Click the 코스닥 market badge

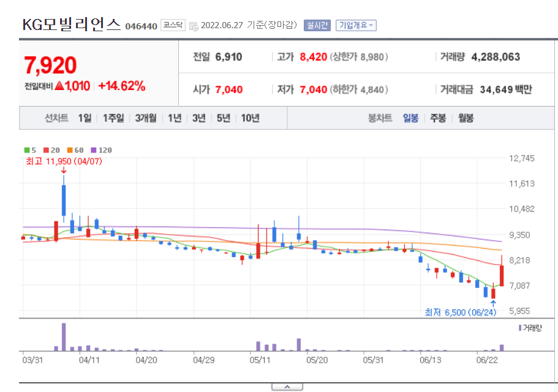coord(173,25)
